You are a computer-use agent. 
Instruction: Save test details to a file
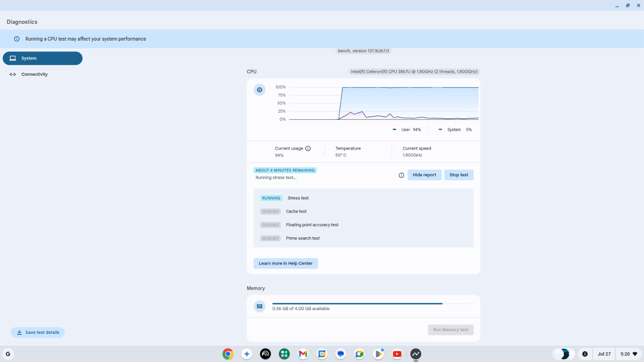(x=38, y=333)
